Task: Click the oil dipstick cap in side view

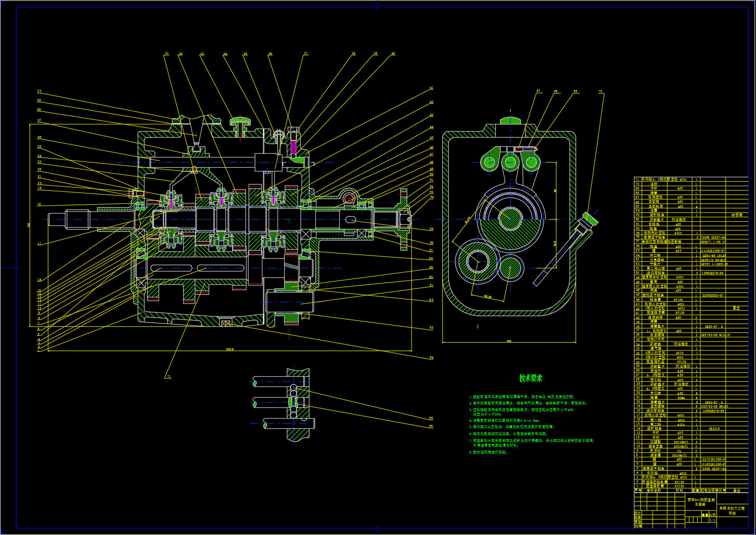Action: coord(591,218)
